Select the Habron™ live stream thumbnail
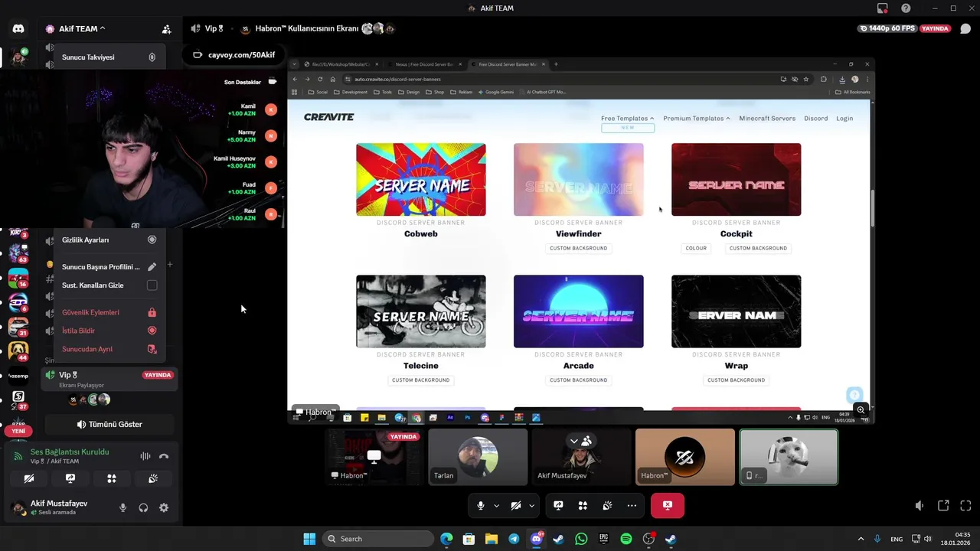 pyautogui.click(x=374, y=457)
